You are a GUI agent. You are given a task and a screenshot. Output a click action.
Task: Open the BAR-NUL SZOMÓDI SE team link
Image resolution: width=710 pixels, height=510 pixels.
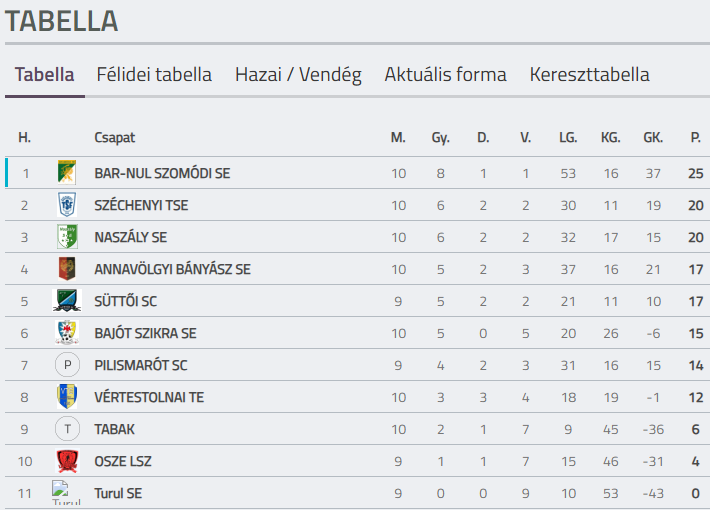[162, 173]
